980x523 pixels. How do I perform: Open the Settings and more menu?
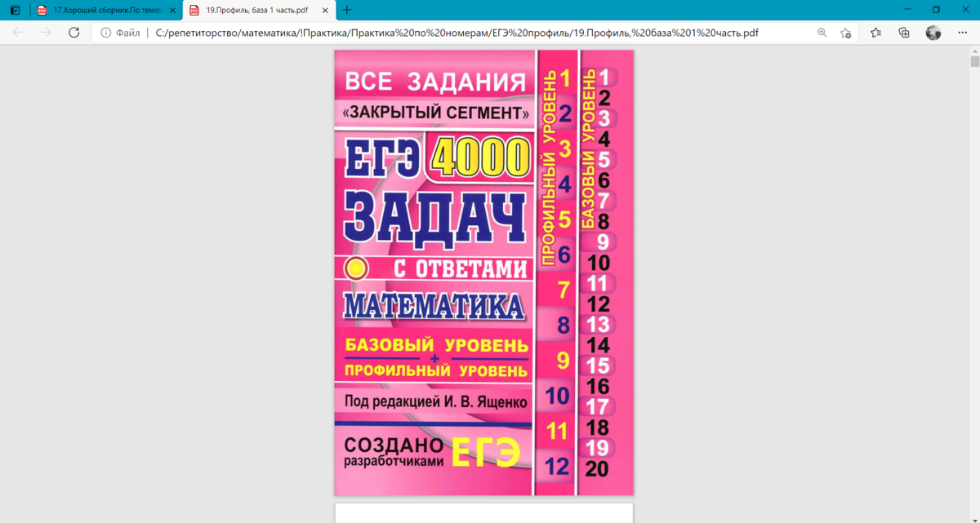click(x=962, y=33)
